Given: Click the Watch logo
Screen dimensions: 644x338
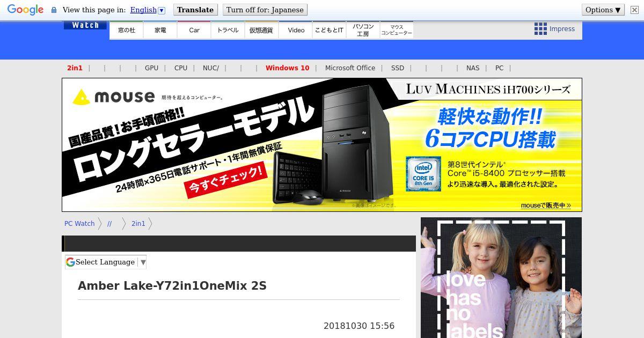Looking at the screenshot, I should pyautogui.click(x=85, y=25).
